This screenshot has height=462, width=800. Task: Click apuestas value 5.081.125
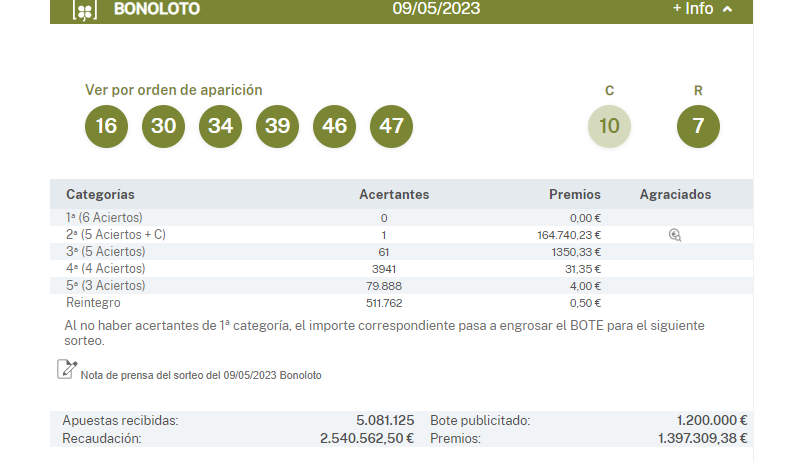(385, 420)
